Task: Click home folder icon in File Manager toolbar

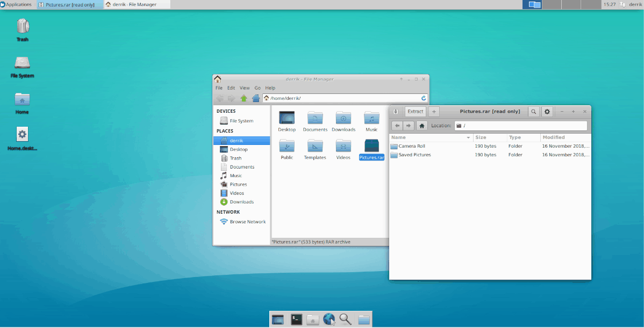Action: (x=256, y=98)
